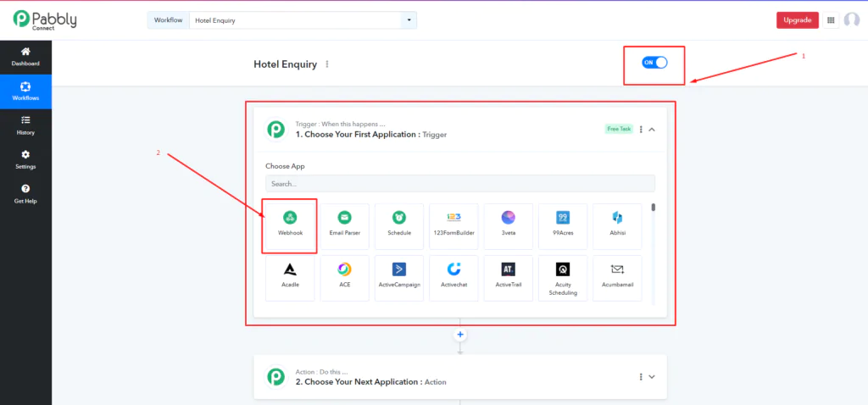868x405 pixels.
Task: Click the Hotel Enquiry workflow title
Action: click(285, 64)
